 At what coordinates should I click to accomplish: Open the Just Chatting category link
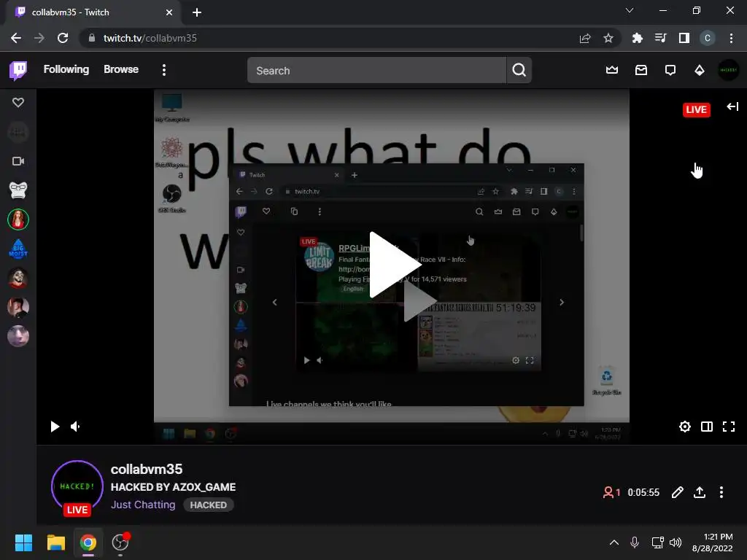[x=143, y=505]
